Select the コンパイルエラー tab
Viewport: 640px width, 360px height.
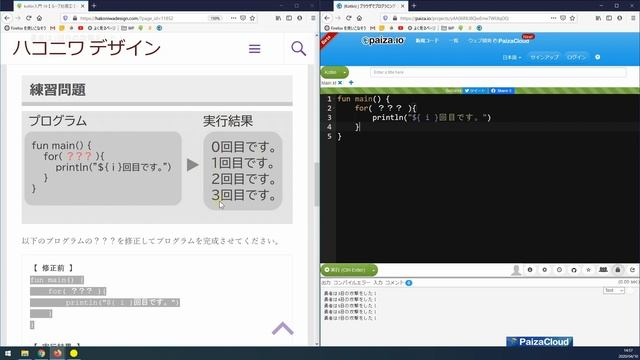pos(352,282)
